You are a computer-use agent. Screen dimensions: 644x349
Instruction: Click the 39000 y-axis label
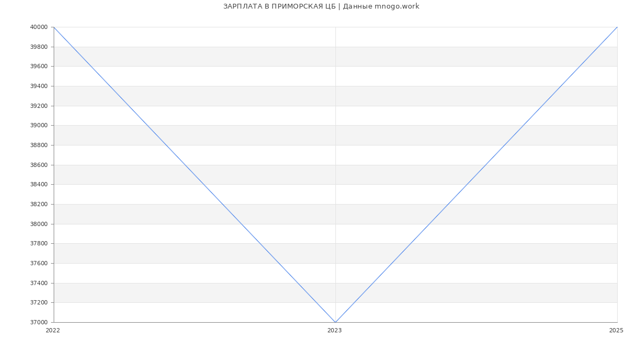point(39,126)
